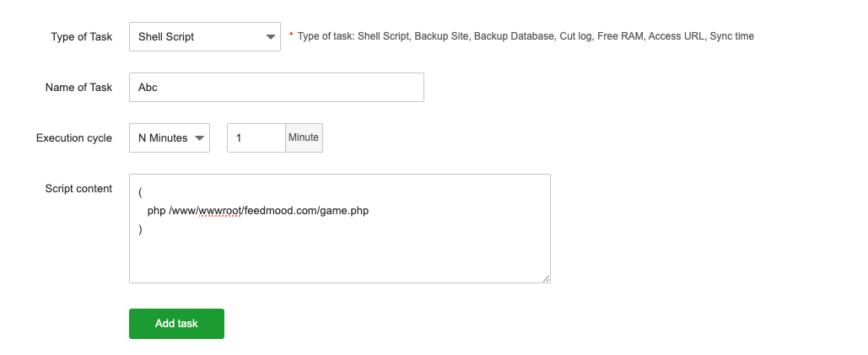Click the arrow beside Shell Script
The width and height of the screenshot is (868, 355).
pyautogui.click(x=270, y=37)
